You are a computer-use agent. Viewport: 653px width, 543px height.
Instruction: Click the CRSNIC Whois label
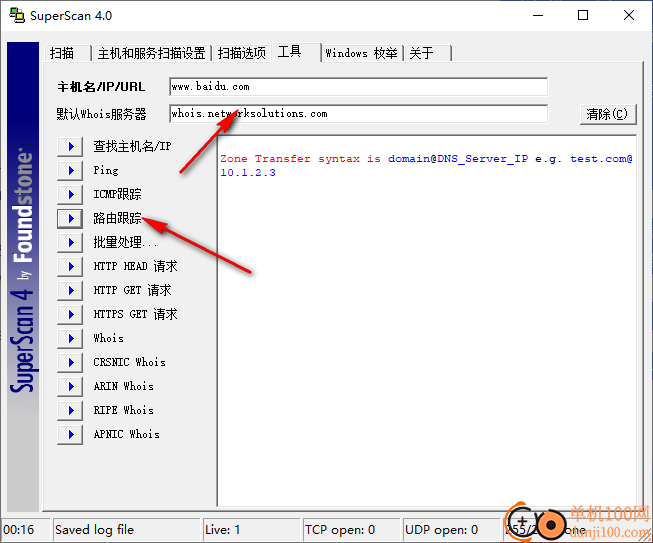click(130, 362)
